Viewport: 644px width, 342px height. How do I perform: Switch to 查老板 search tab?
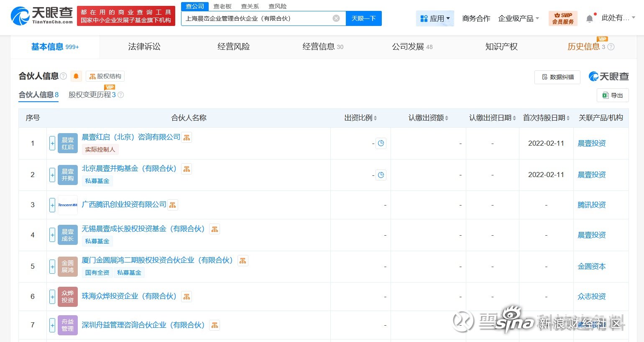click(x=222, y=6)
